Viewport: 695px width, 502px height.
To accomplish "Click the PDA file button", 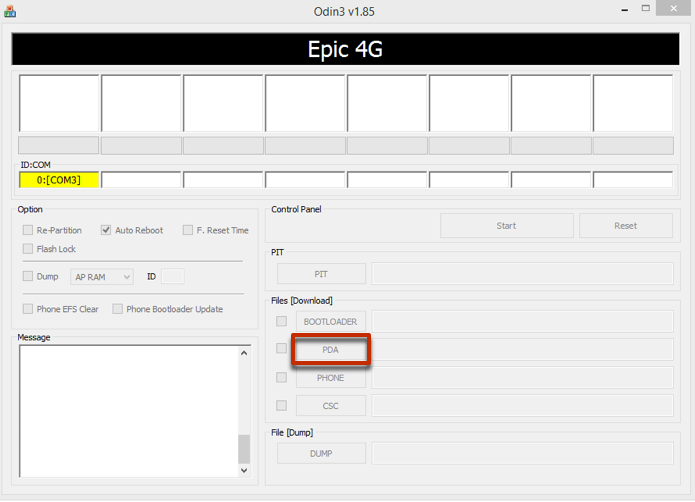I will [x=331, y=350].
